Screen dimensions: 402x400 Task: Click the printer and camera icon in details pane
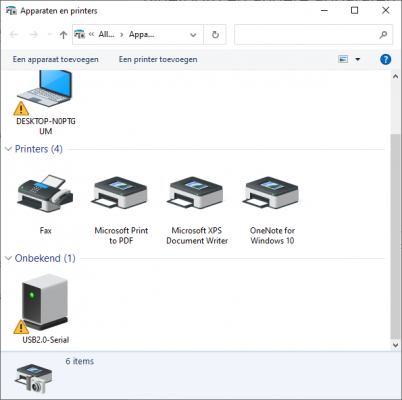[34, 378]
